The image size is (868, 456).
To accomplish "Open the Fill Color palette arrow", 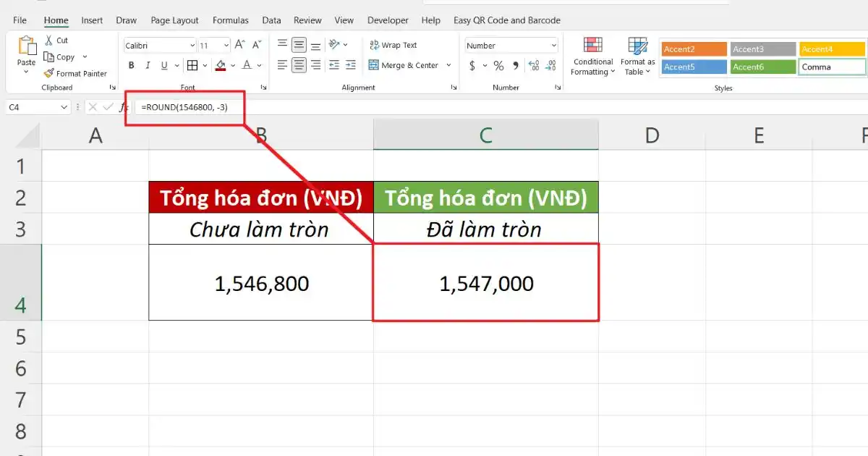I will coord(231,65).
